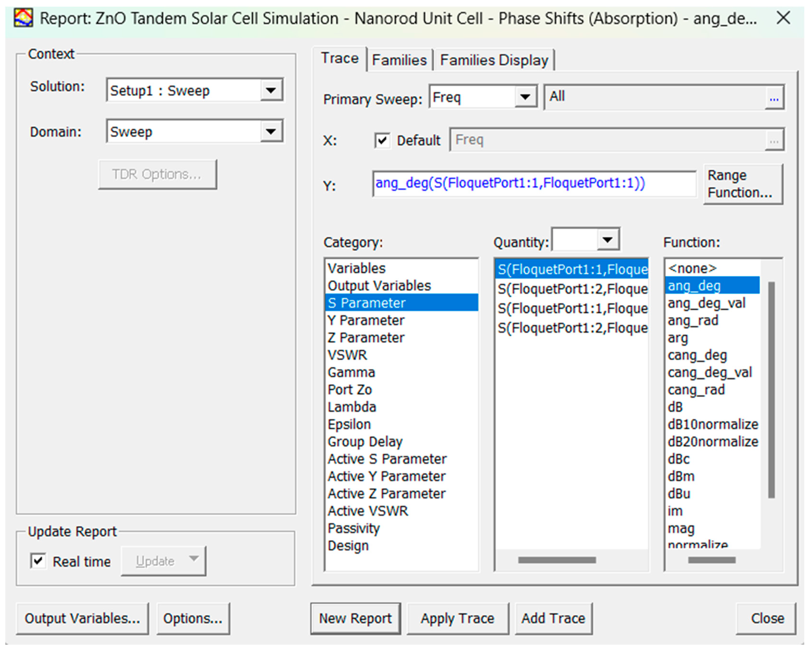Switch to the Families tab
The width and height of the screenshot is (812, 653).
tap(399, 60)
